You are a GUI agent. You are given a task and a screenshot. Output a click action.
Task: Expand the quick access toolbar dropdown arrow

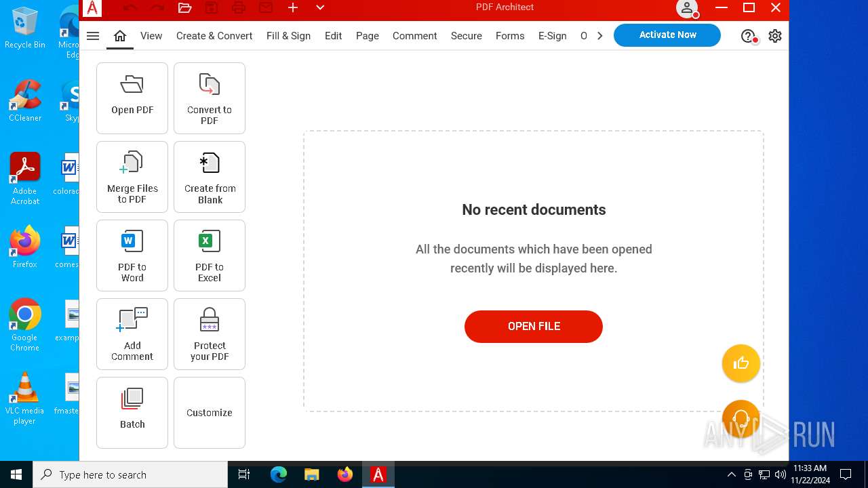tap(320, 7)
